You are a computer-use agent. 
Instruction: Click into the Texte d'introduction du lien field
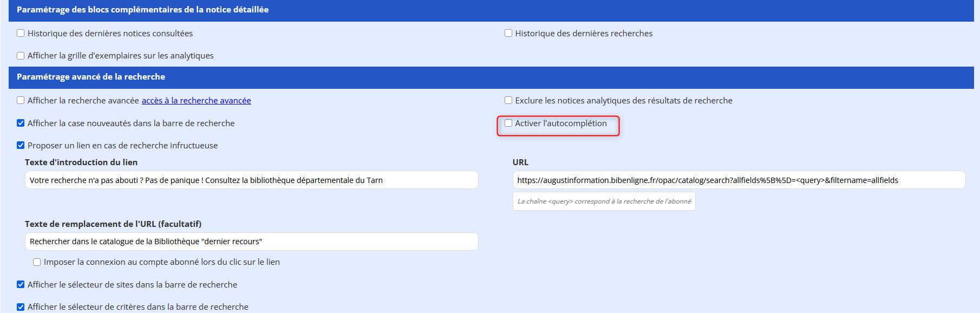click(x=251, y=180)
